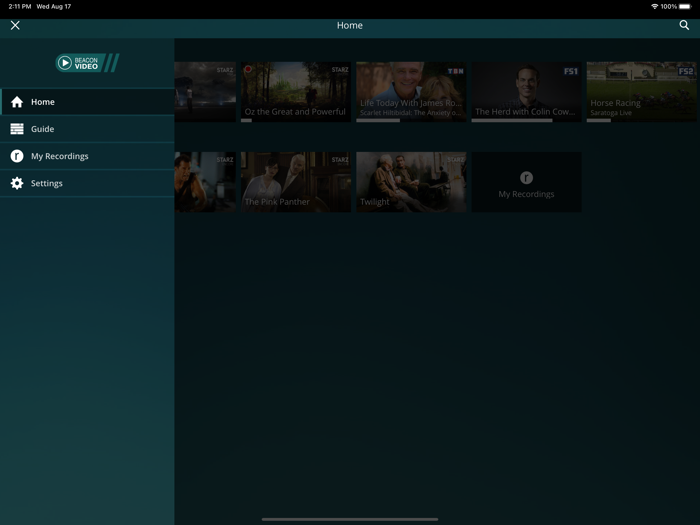Open the Settings menu label
700x525 pixels.
pyautogui.click(x=46, y=183)
